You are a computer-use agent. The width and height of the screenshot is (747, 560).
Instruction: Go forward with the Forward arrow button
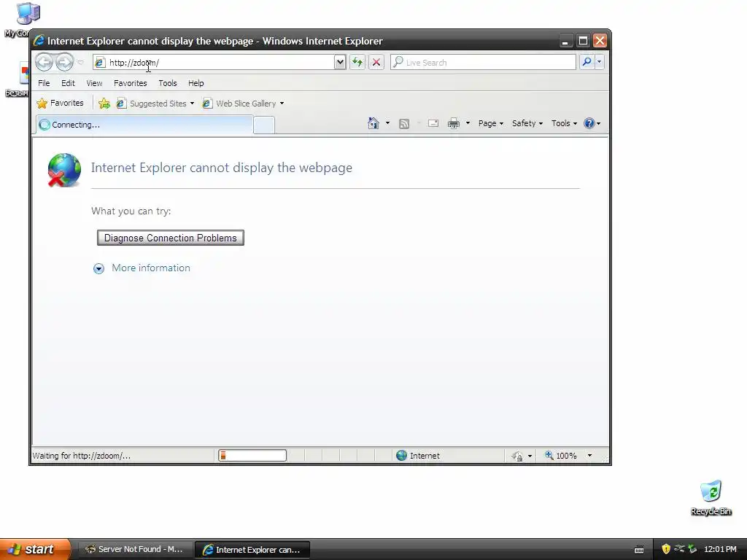[64, 62]
